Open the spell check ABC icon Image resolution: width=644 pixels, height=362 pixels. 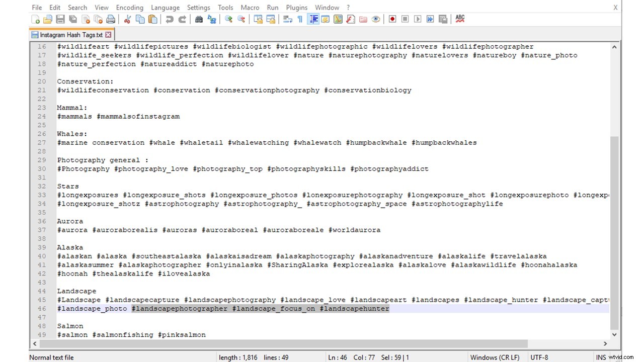pyautogui.click(x=460, y=19)
